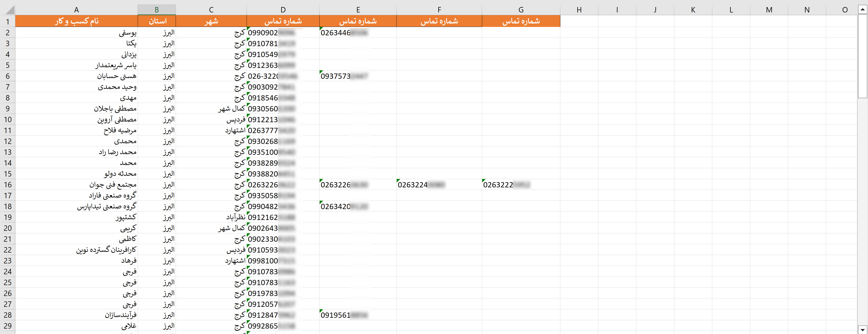Select phone cell starting 0263224 in column F
868x334 pixels.
click(439, 185)
